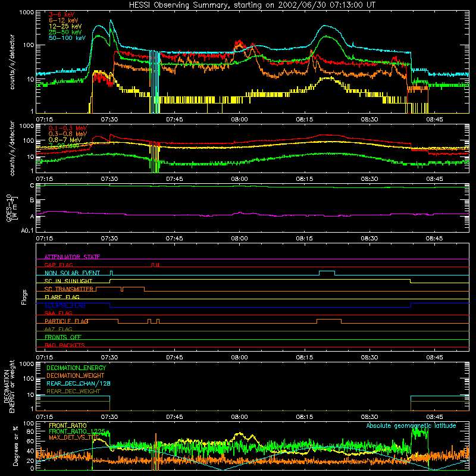Click the FRONTS_OFF flag label
476x476 pixels.
[x=63, y=337]
